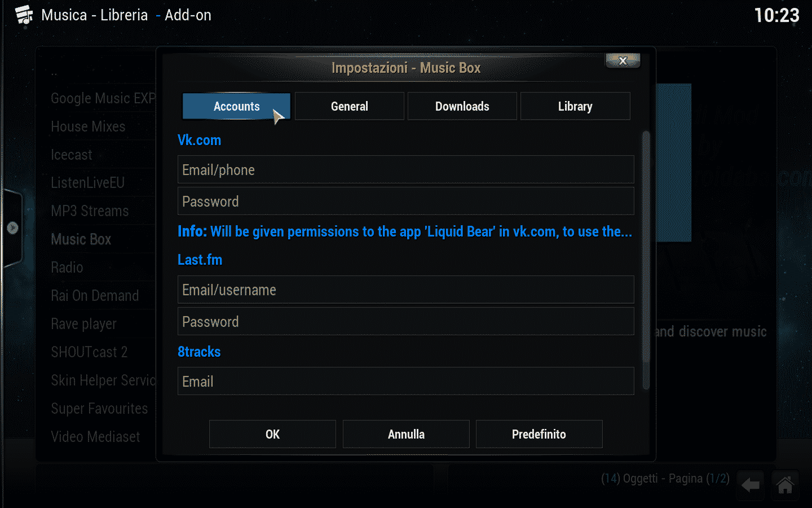Focus the Last.fm Password field
This screenshot has width=812, height=508.
(406, 322)
